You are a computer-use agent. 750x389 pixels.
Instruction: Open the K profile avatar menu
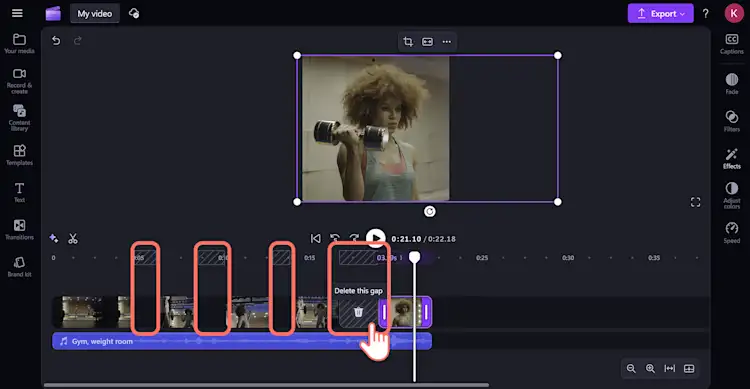[x=734, y=13]
